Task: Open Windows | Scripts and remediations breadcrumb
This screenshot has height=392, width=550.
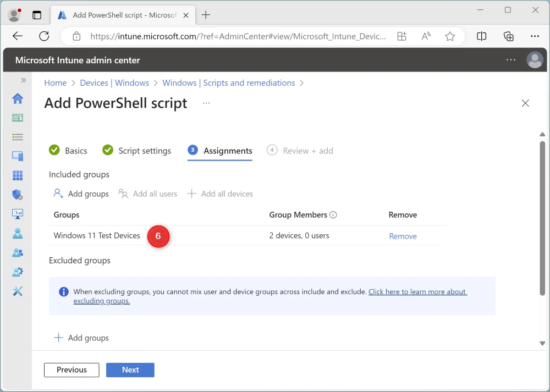Action: click(x=228, y=83)
